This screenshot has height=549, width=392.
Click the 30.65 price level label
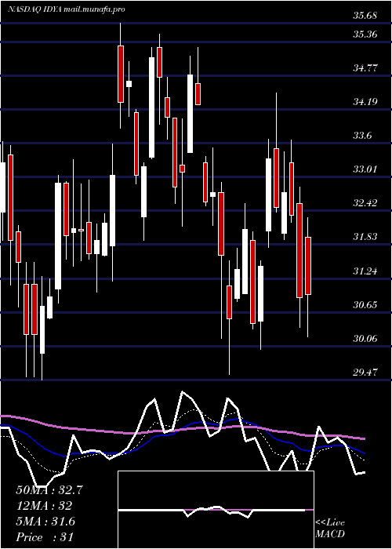[365, 304]
